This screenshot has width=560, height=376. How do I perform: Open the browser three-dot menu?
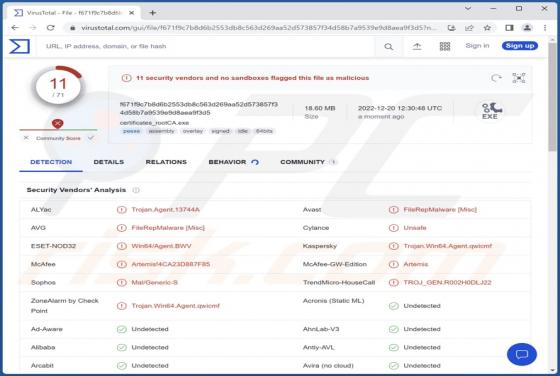(x=545, y=28)
